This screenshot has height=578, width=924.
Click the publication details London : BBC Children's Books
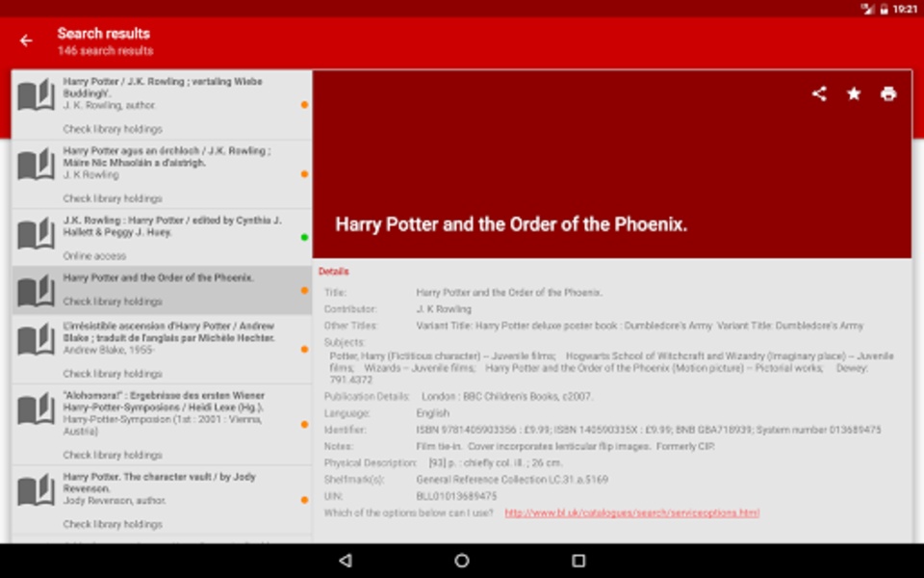click(507, 396)
